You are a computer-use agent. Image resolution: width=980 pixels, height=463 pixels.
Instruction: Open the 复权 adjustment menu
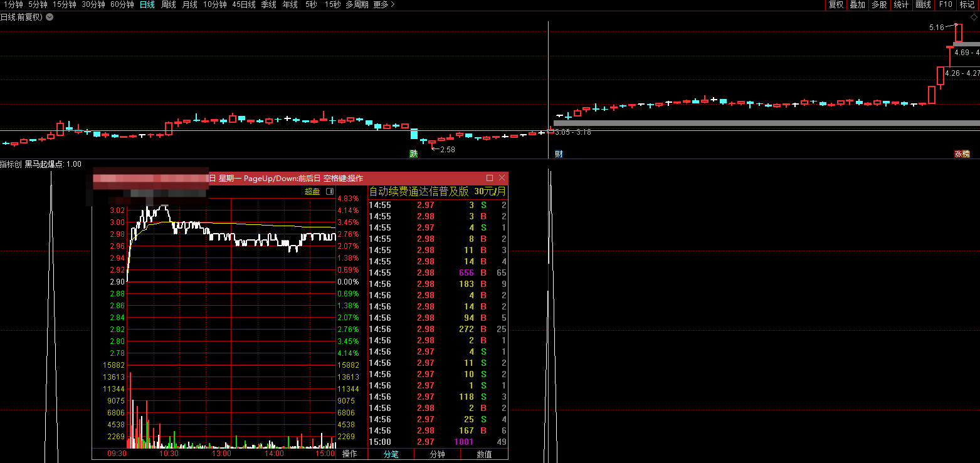tap(836, 4)
